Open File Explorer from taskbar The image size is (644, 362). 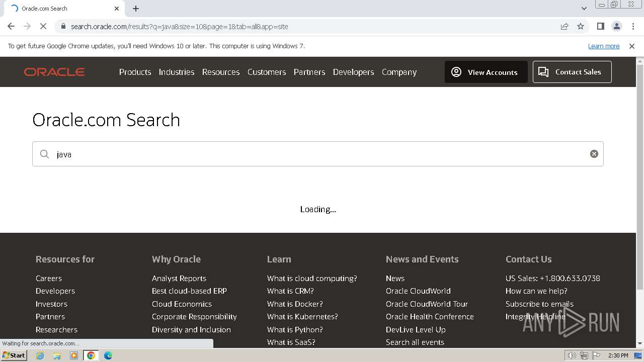pyautogui.click(x=57, y=355)
